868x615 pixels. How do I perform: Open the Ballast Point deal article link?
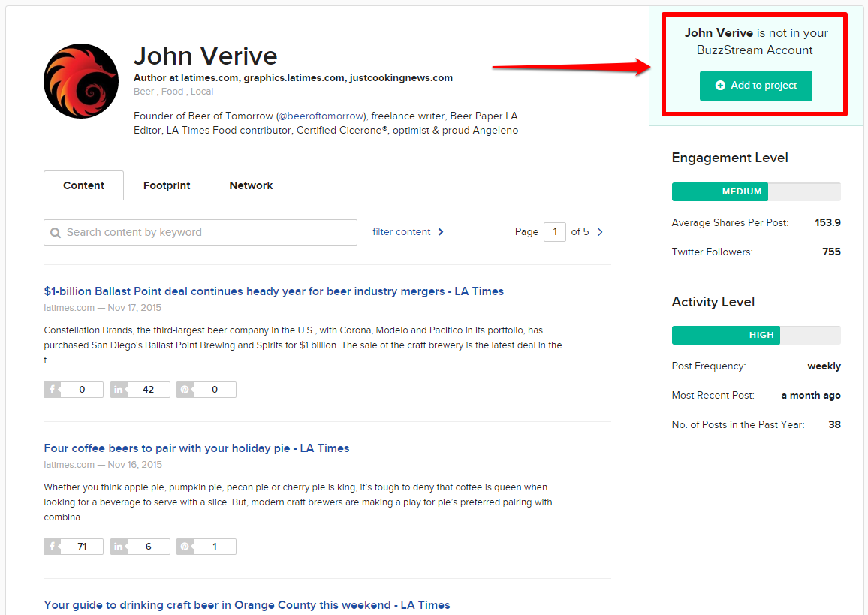pyautogui.click(x=273, y=291)
